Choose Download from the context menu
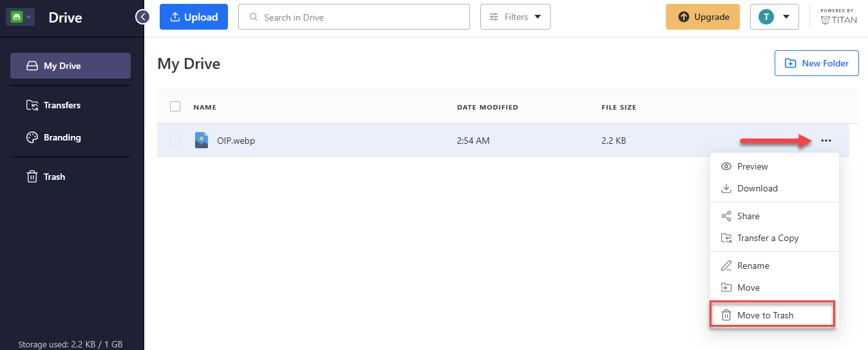The image size is (868, 350). coord(775,188)
